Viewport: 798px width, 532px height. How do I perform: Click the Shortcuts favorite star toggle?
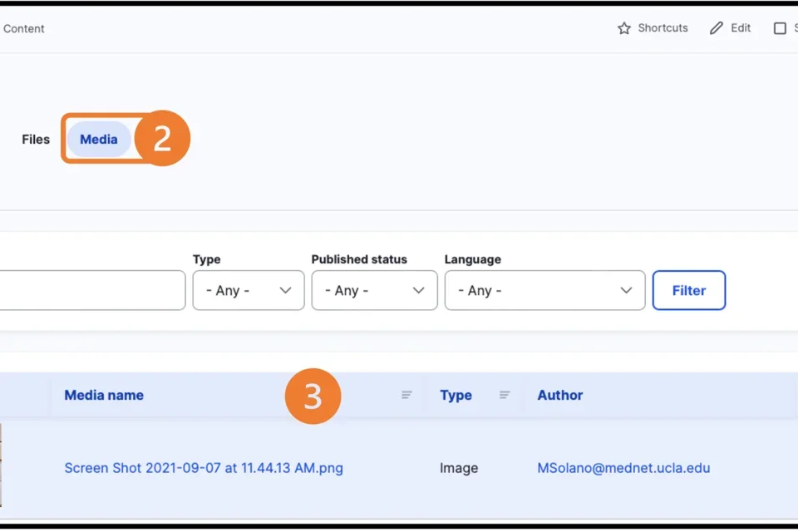[623, 27]
